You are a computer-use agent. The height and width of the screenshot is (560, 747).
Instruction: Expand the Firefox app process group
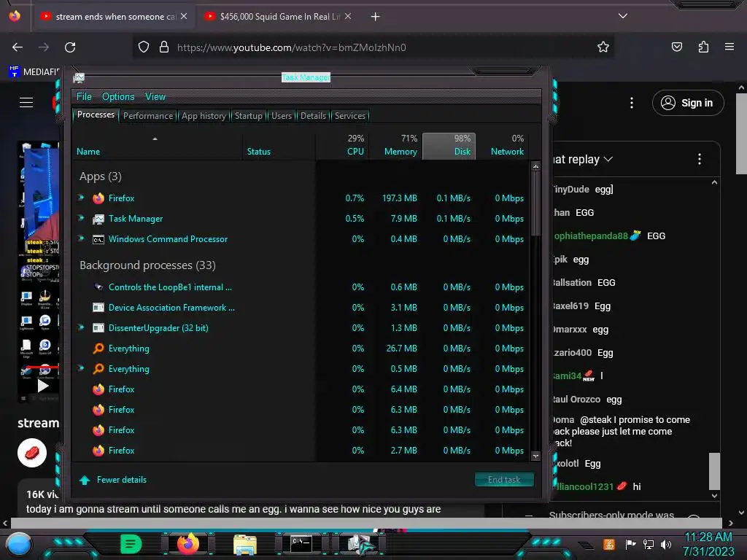click(82, 198)
